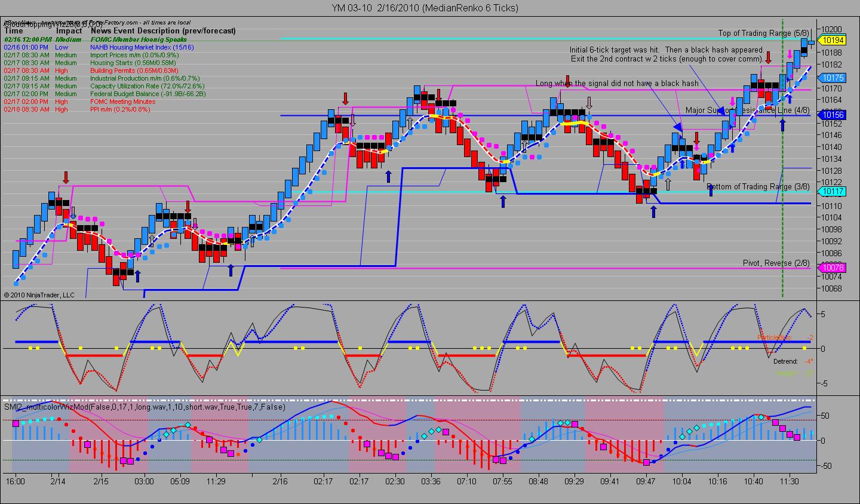Click the SMI2_multicolorWizMod indicator label

click(x=145, y=407)
